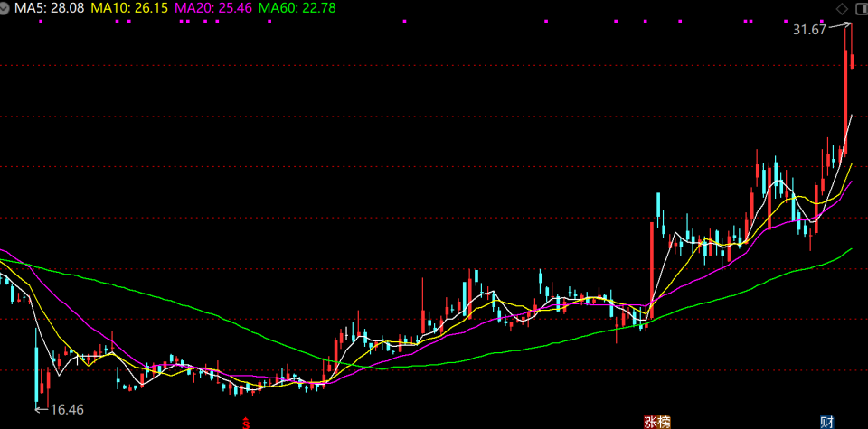The height and width of the screenshot is (429, 868).
Task: Select the MA5: 28.08 label
Action: point(50,8)
